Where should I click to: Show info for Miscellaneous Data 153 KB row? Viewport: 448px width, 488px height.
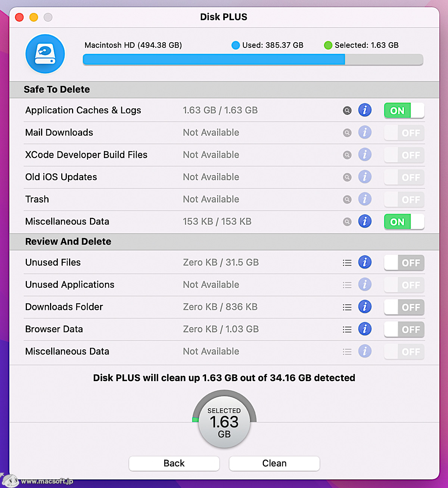pos(365,221)
